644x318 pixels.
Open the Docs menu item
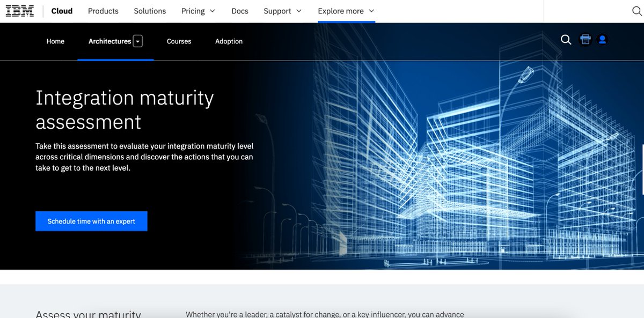[x=240, y=11]
